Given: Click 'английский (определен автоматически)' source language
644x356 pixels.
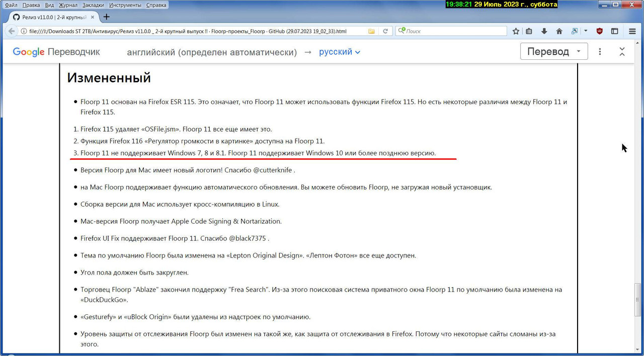Looking at the screenshot, I should (212, 52).
